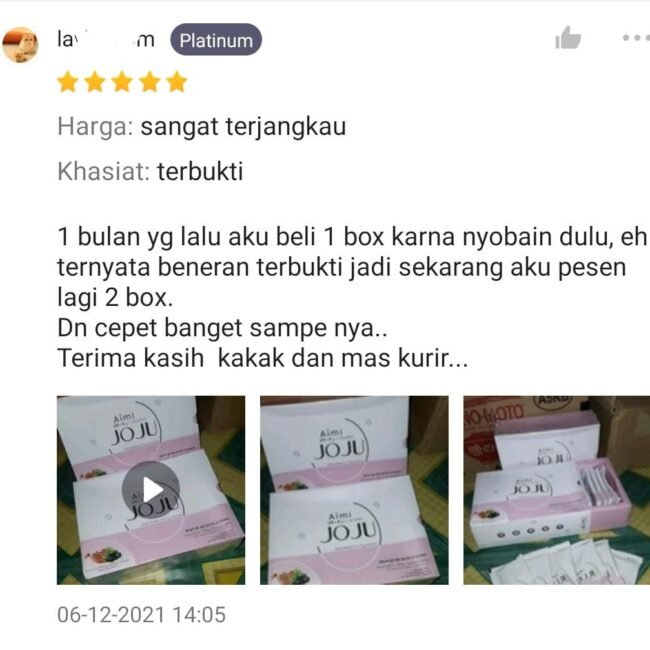Open the reviewer's username next to the avatar
This screenshot has height=650, width=650.
click(x=106, y=40)
